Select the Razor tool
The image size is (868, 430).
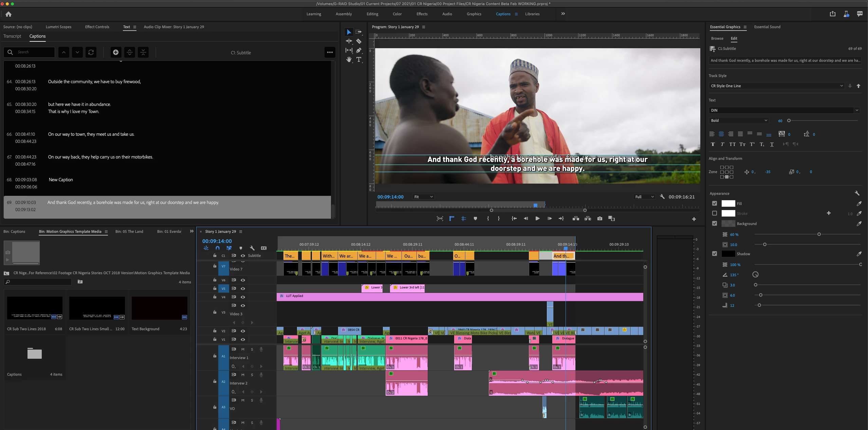click(359, 41)
